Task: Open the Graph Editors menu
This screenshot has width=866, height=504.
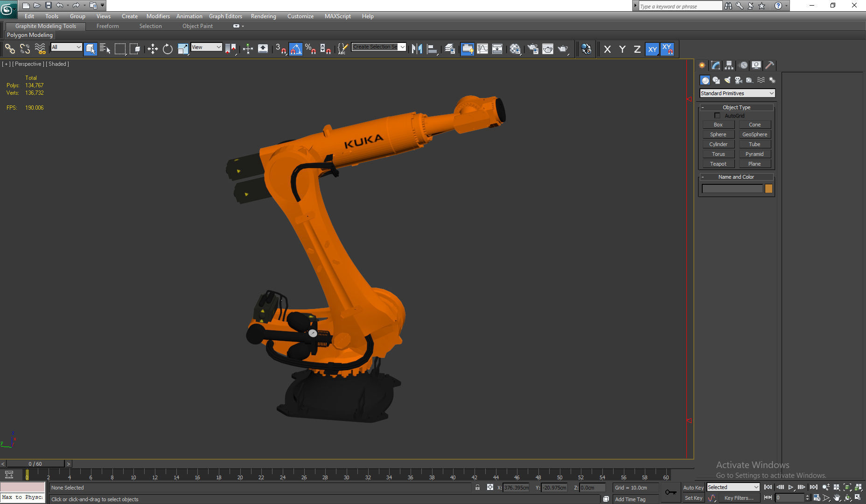Action: pyautogui.click(x=225, y=16)
